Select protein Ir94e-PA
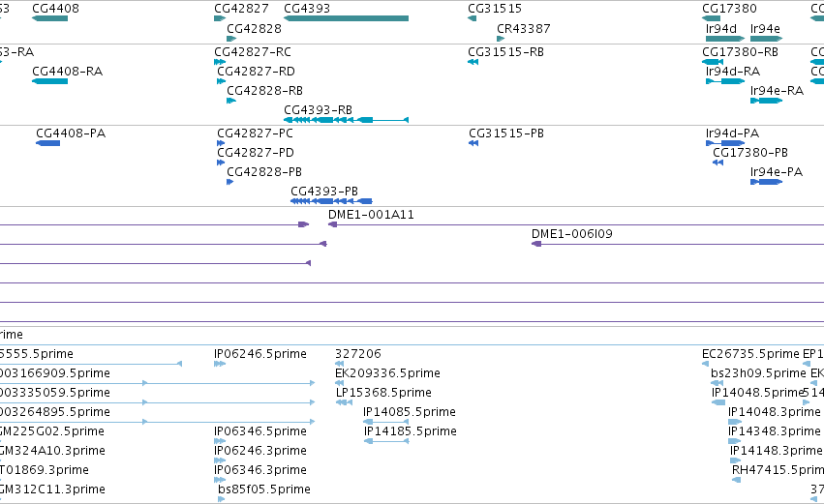Screen dimensions: 824x504 777,172
